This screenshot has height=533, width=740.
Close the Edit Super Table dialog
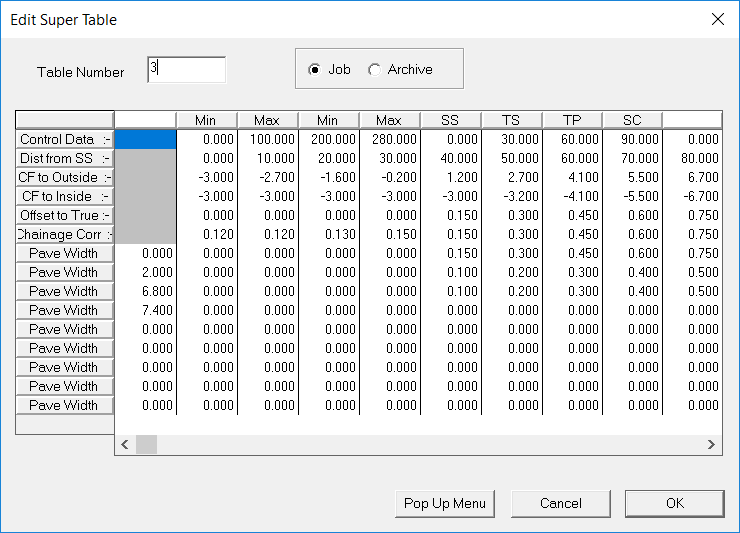tap(716, 19)
